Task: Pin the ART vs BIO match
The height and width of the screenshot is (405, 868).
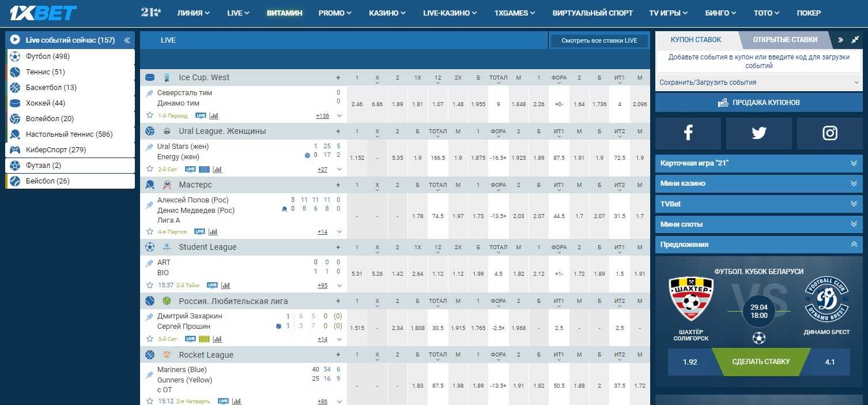Action: click(150, 263)
